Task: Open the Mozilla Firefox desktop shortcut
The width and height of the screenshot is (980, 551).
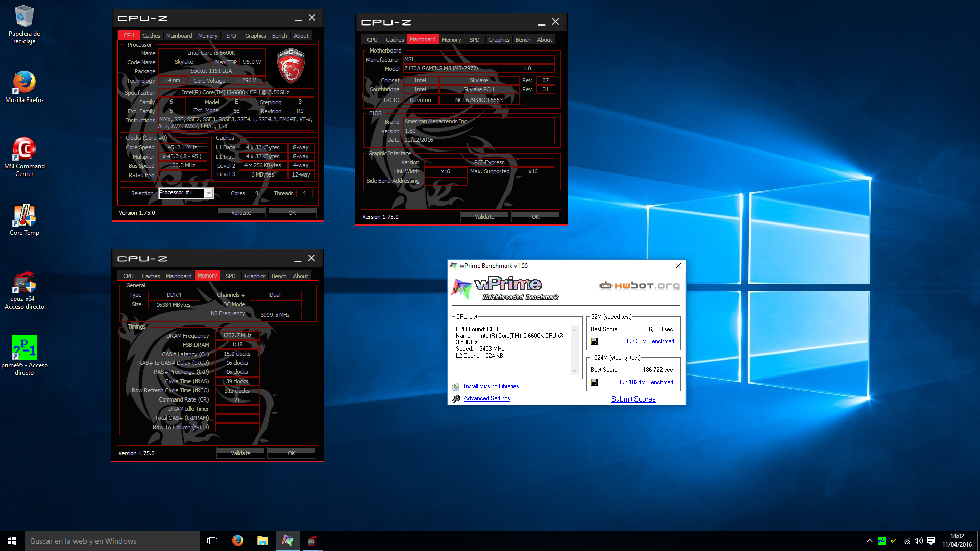Action: tap(24, 87)
